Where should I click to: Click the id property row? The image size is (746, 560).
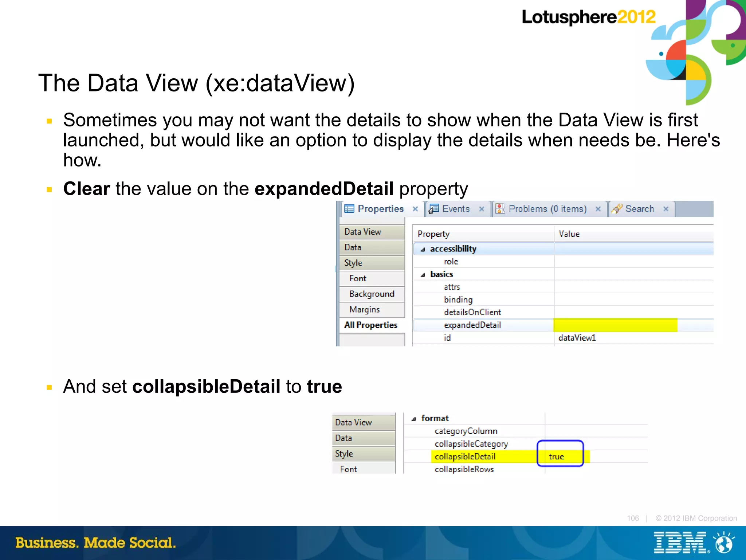[x=563, y=338]
